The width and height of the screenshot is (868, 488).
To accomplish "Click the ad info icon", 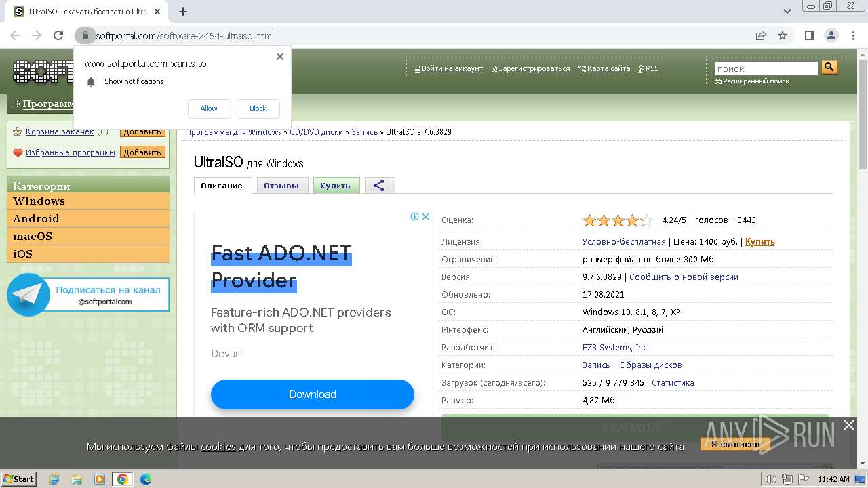I will coord(414,216).
